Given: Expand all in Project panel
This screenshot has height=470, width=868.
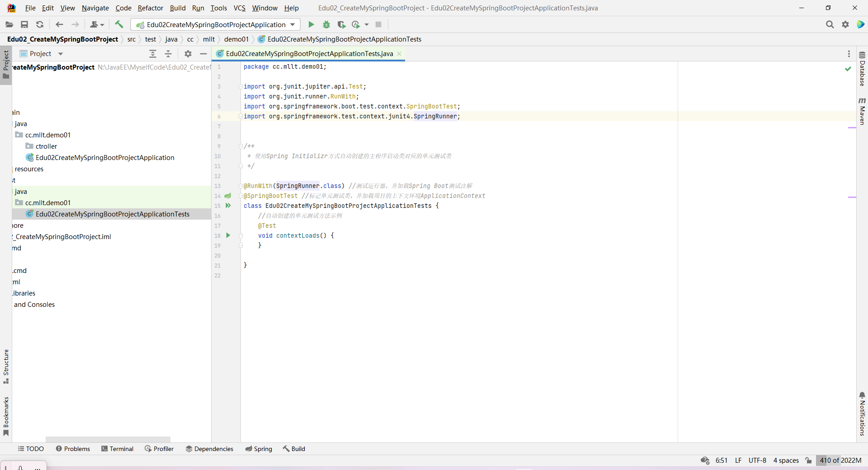Looking at the screenshot, I should [153, 54].
